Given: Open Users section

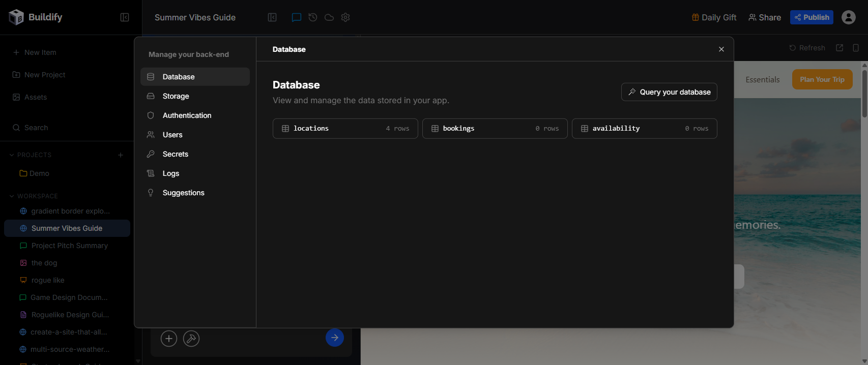Looking at the screenshot, I should [x=195, y=135].
